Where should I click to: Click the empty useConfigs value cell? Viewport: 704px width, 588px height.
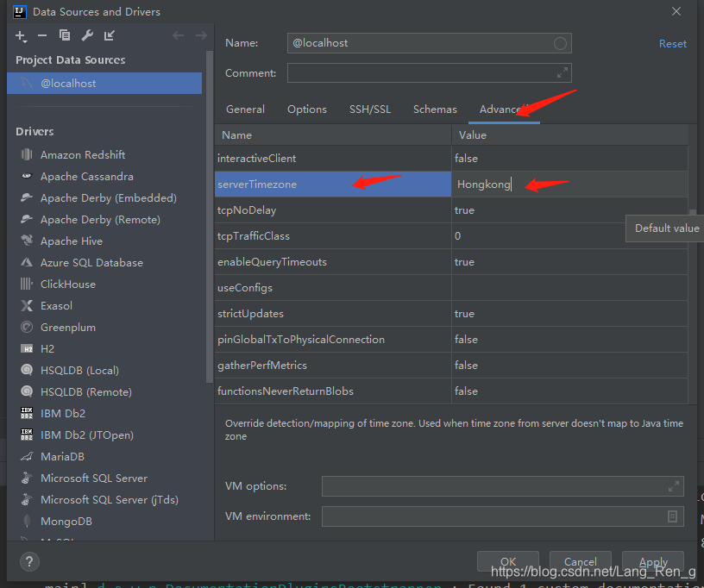coord(569,287)
